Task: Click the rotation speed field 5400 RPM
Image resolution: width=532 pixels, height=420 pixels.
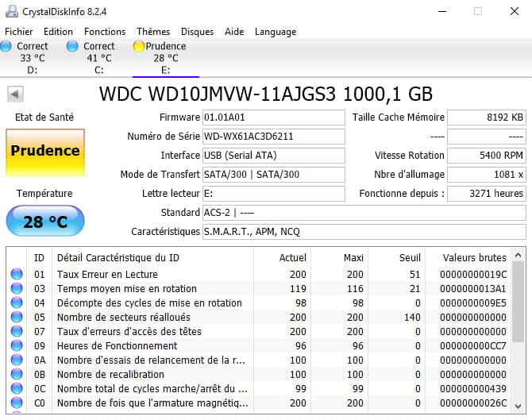Action: pyautogui.click(x=487, y=156)
